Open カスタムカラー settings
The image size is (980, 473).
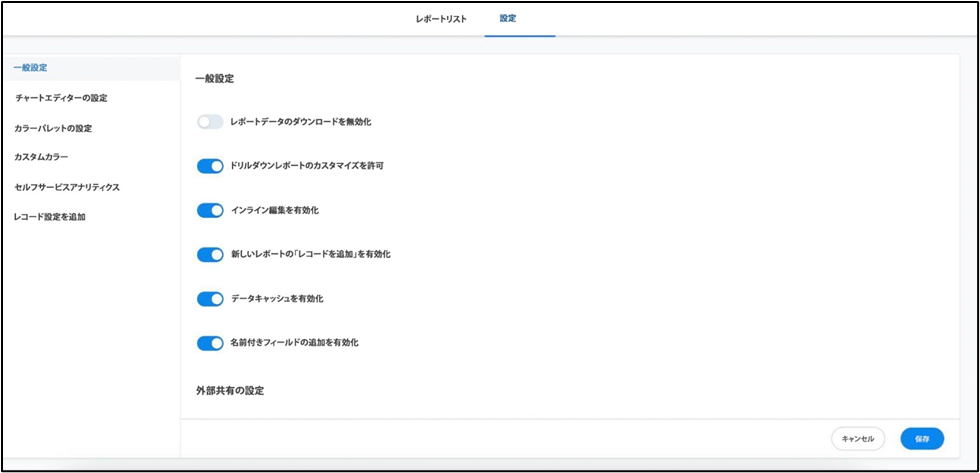coord(41,157)
